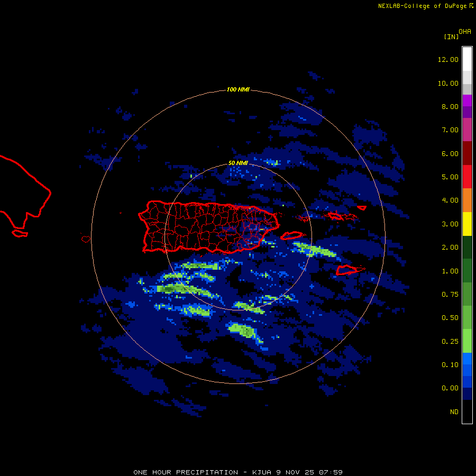Click the 10.00 legend value
Image resolution: width=476 pixels, height=476 pixels.
pos(448,83)
